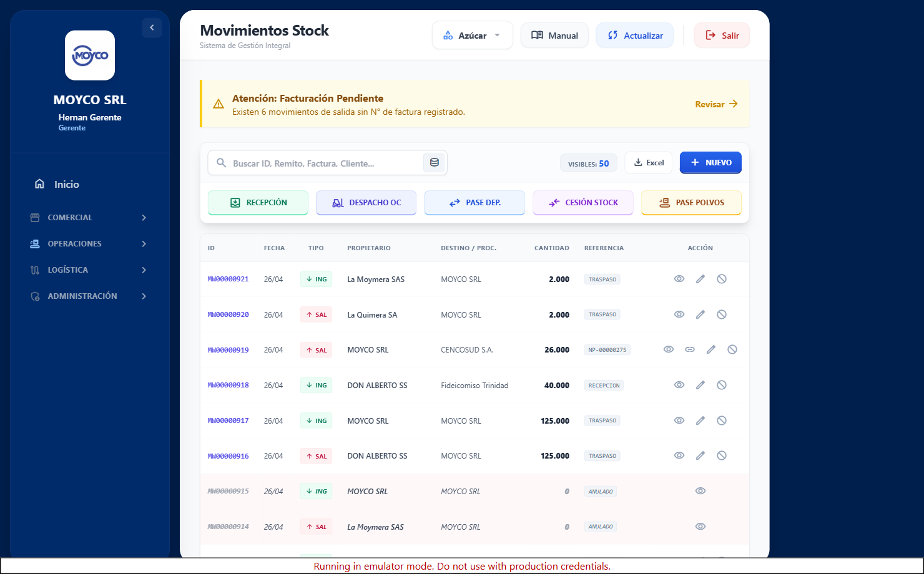Click the ING type badge for MW00000918

(316, 386)
